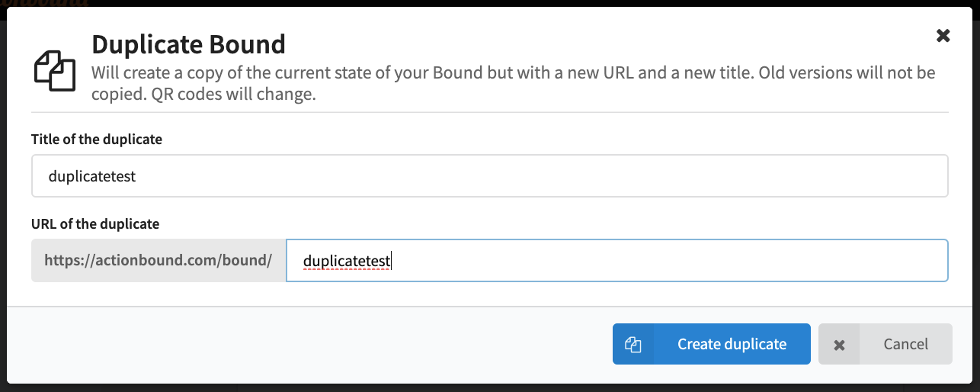Click the "Title of the duplicate" label
The width and height of the screenshot is (980, 392).
97,139
